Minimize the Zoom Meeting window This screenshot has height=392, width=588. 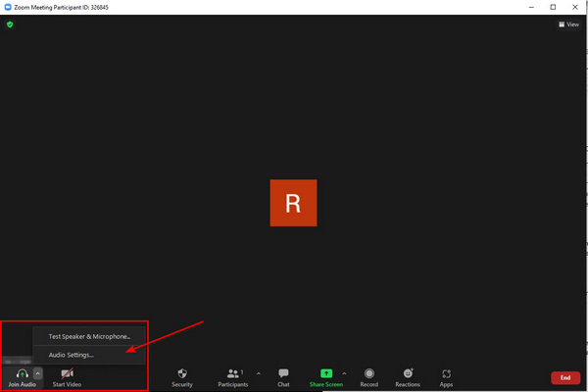point(531,7)
